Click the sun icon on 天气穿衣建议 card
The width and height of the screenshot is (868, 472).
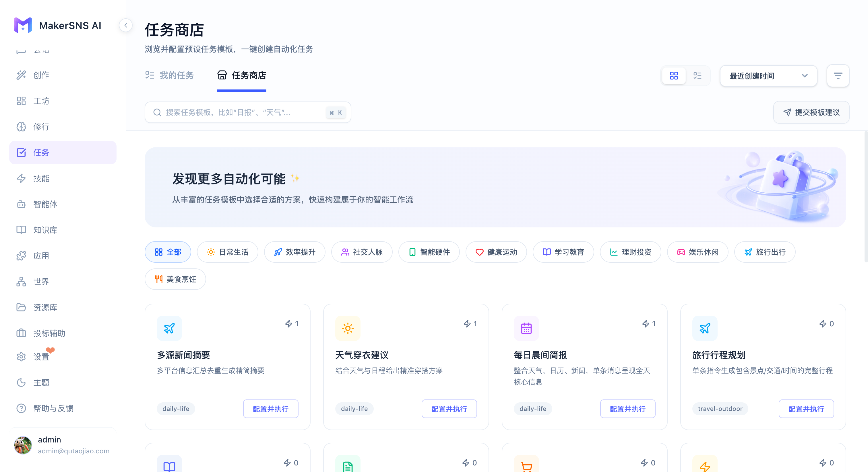point(348,328)
